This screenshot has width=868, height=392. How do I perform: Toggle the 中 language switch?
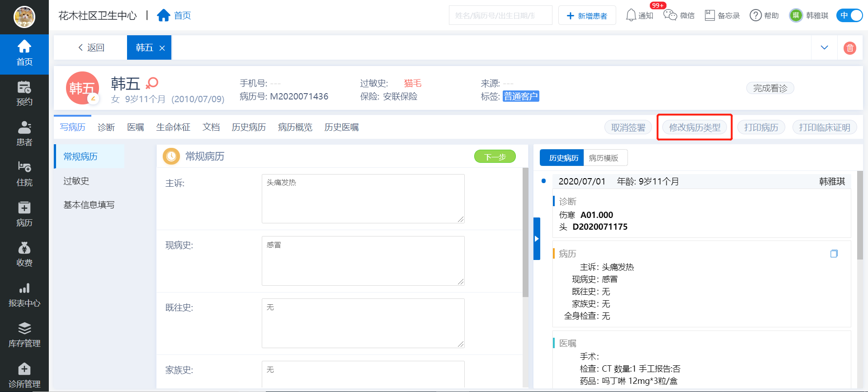849,15
